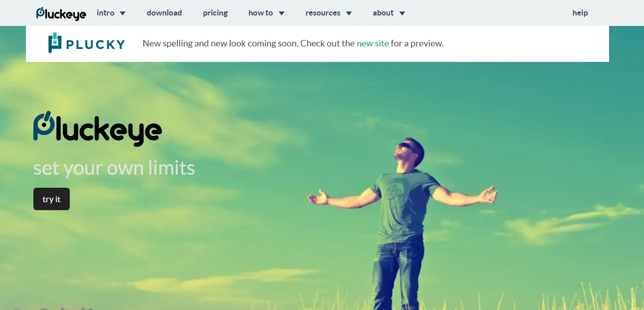Screen dimensions: 644x310
Task: Click the 'set your own limits' tagline
Action: tap(114, 168)
